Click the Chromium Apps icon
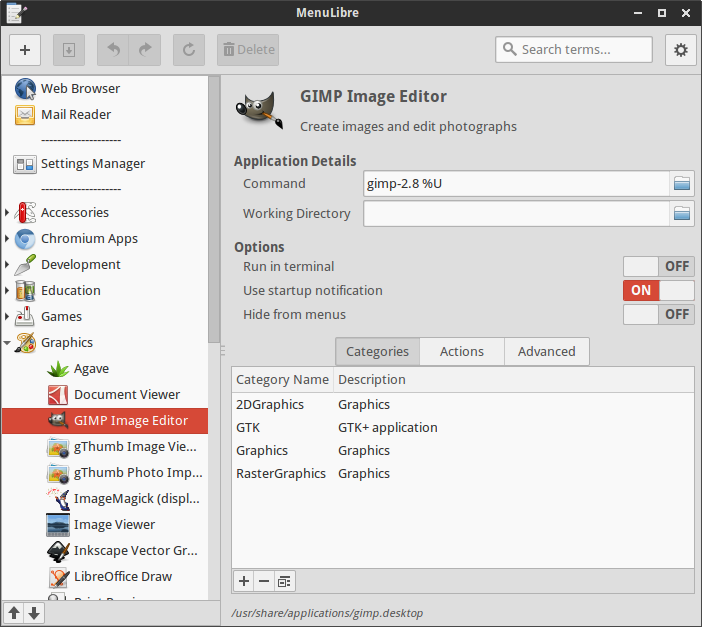 point(25,239)
